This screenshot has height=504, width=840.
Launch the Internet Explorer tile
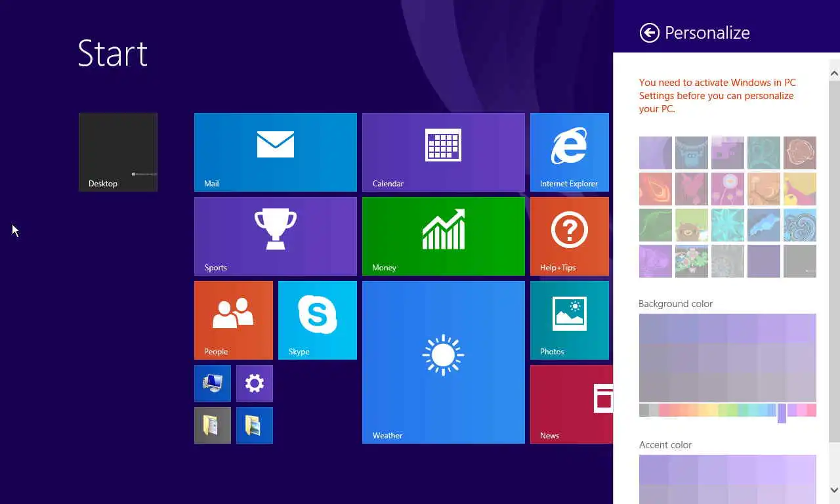pyautogui.click(x=570, y=152)
